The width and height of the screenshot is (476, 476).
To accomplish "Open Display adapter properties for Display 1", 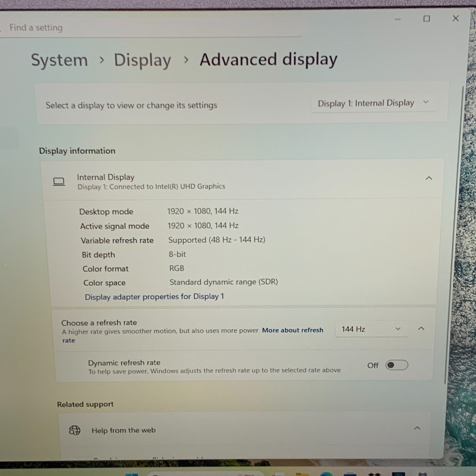I will tap(154, 297).
